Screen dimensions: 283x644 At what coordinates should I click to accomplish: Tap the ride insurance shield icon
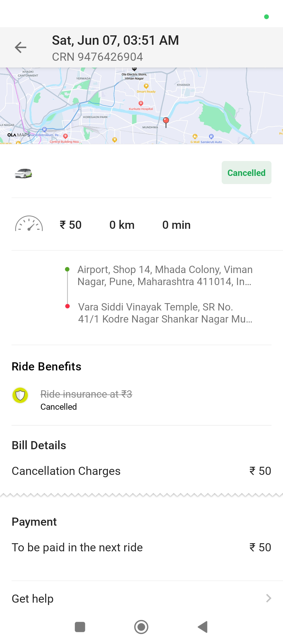tap(20, 395)
